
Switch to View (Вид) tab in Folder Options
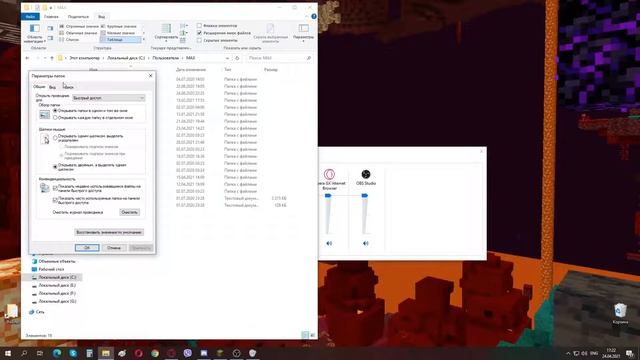point(52,87)
